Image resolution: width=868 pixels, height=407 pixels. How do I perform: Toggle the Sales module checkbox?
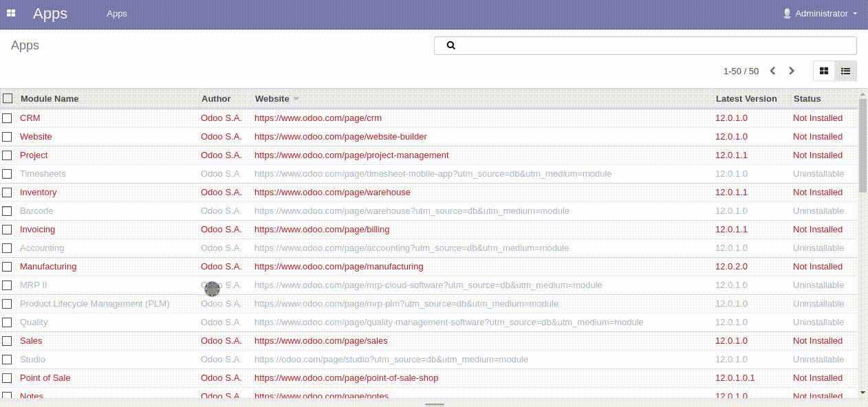click(x=7, y=341)
